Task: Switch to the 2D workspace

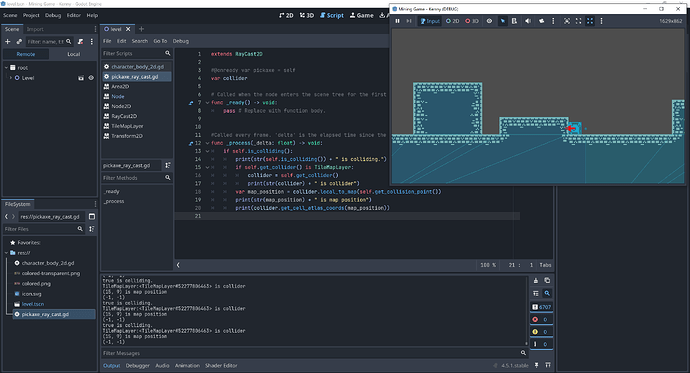Action: point(286,15)
